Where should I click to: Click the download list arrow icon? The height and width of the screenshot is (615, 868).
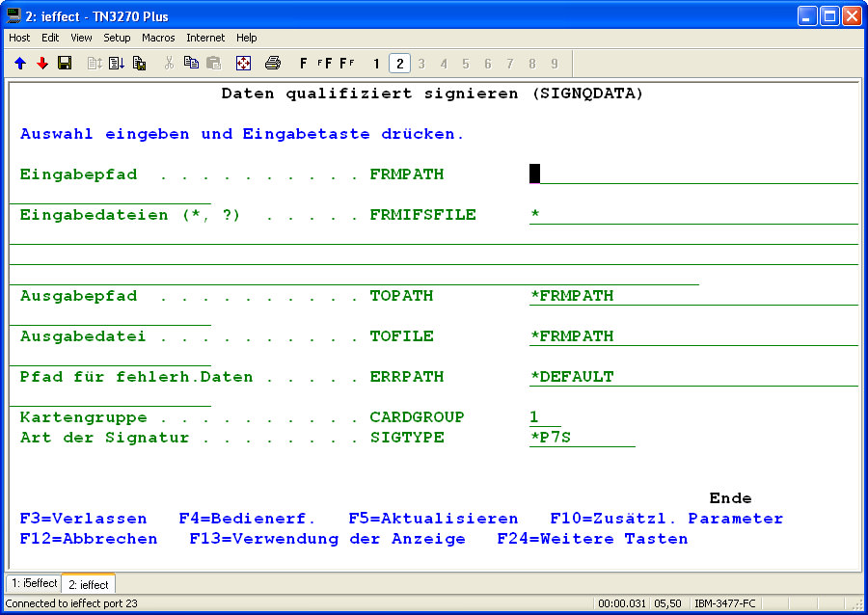[117, 64]
